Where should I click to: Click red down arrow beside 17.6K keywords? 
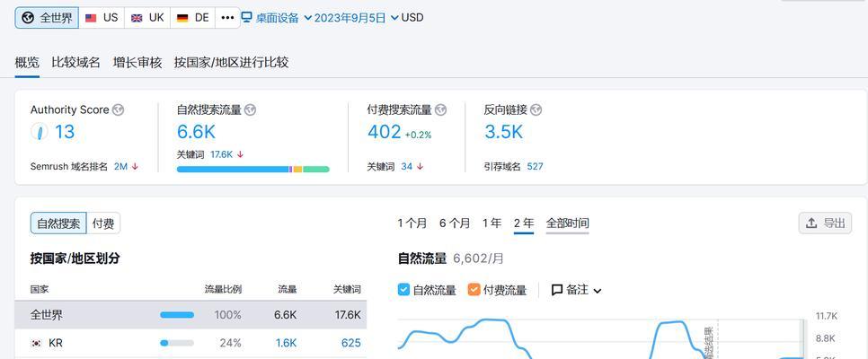coord(240,154)
